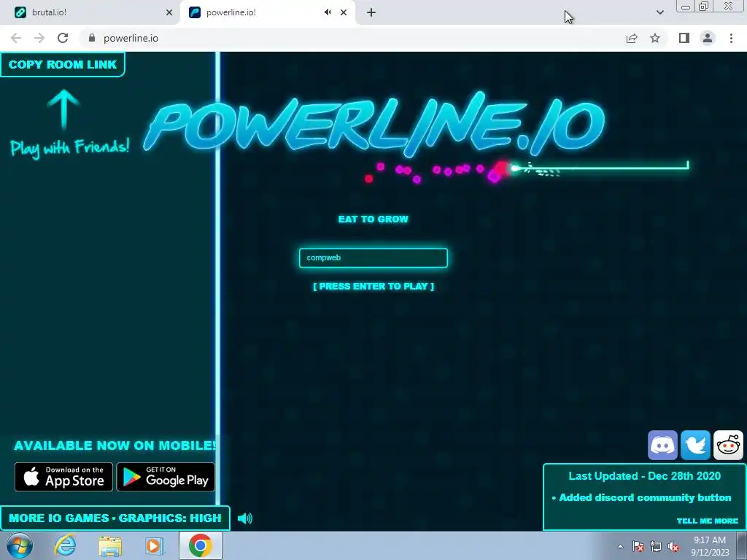Share this page icon
Screen dimensions: 747x560
coord(632,38)
